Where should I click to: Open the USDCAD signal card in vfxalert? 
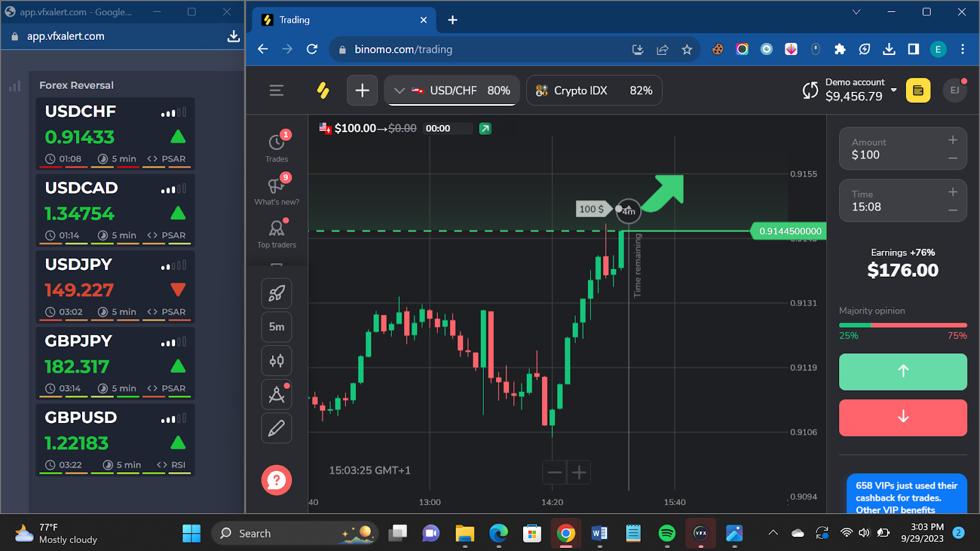click(115, 209)
